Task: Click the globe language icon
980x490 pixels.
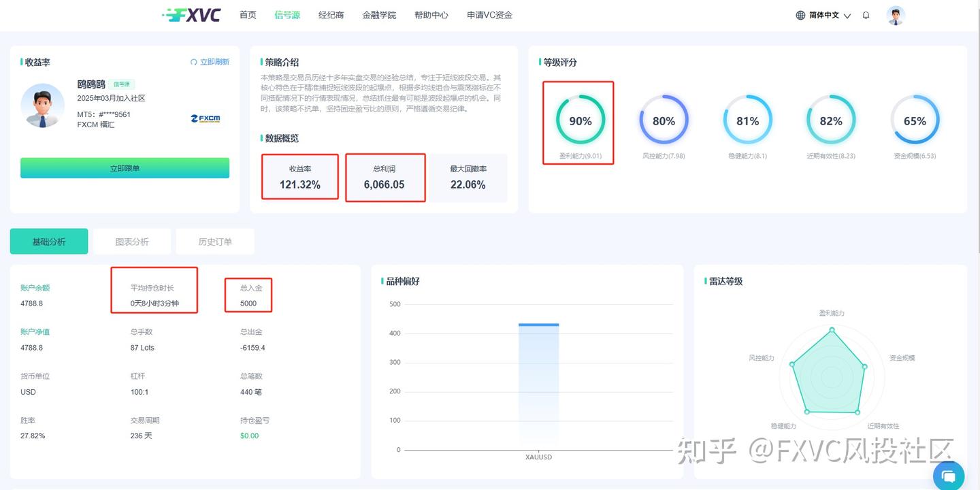Action: (x=800, y=15)
